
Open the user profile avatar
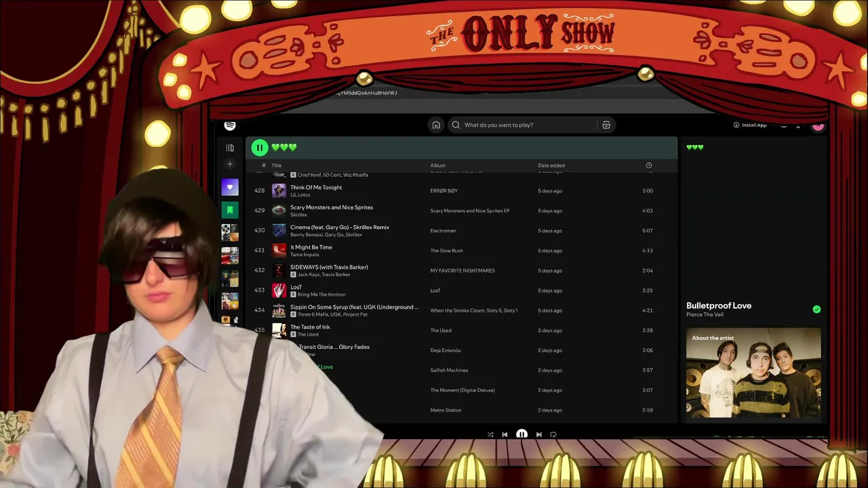pos(818,125)
